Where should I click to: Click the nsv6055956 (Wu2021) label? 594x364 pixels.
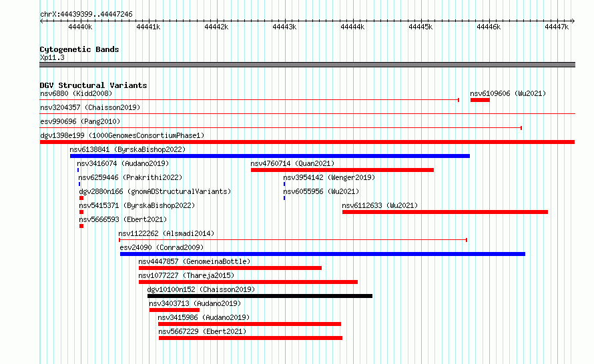pos(321,191)
